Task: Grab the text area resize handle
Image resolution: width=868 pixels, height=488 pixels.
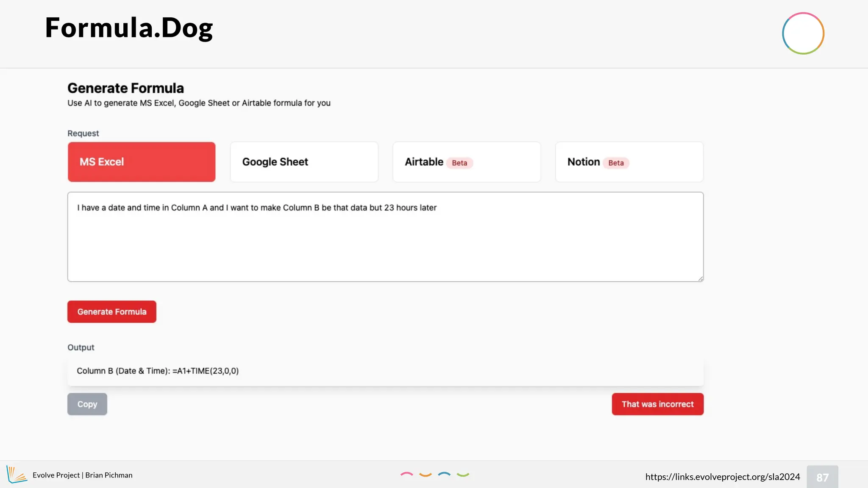Action: click(701, 278)
